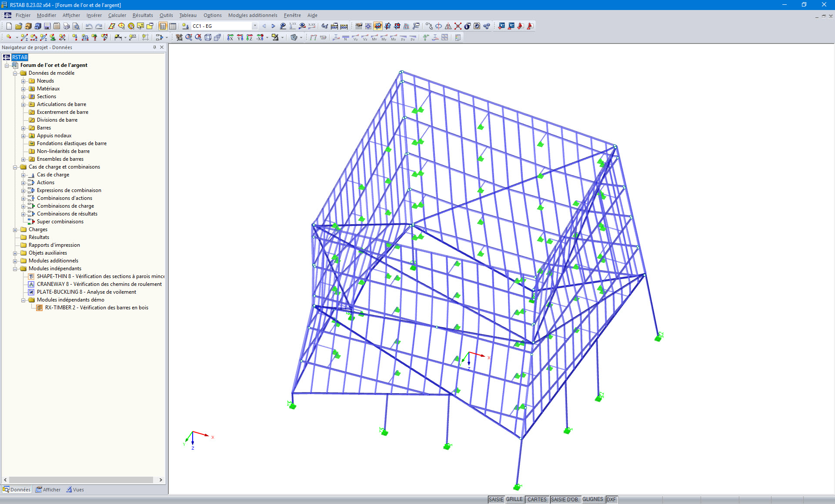The width and height of the screenshot is (835, 504).
Task: Click the mirror tool icon
Action: pos(448,26)
